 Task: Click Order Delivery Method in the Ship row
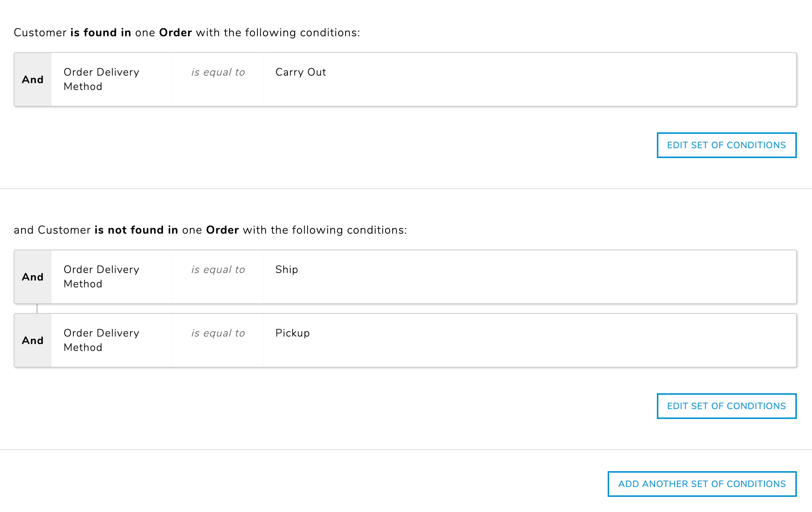click(101, 277)
